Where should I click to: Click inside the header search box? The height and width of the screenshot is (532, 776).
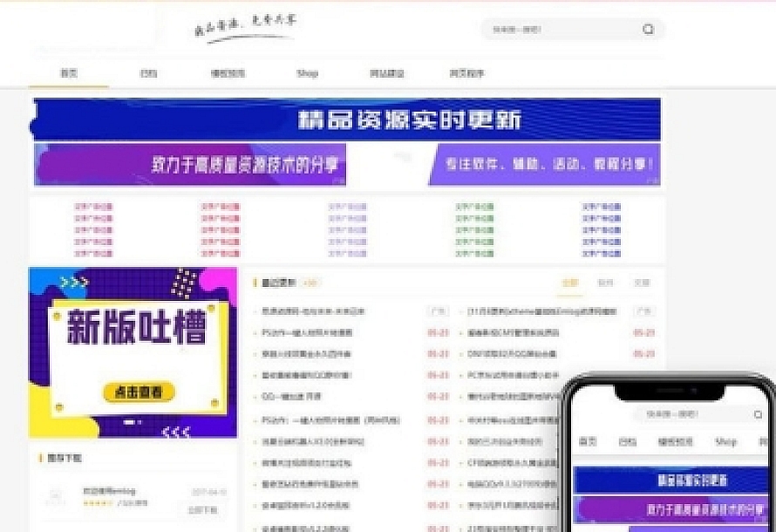click(x=558, y=29)
